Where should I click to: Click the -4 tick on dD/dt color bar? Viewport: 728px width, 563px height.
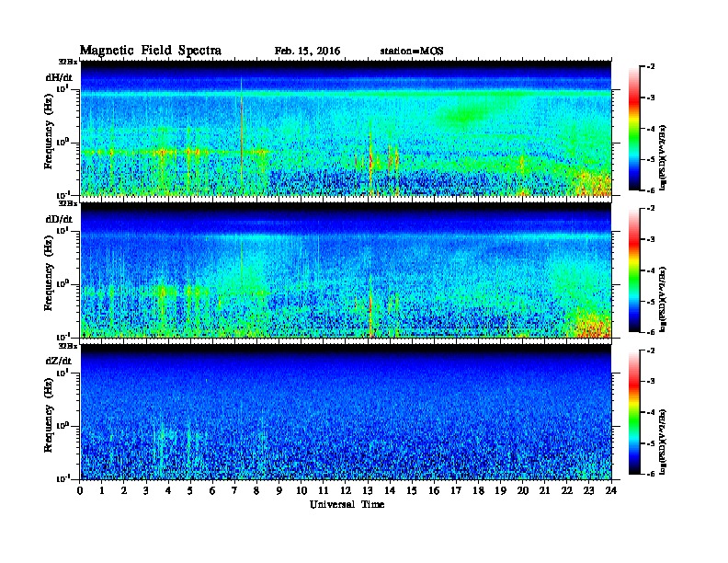[651, 270]
